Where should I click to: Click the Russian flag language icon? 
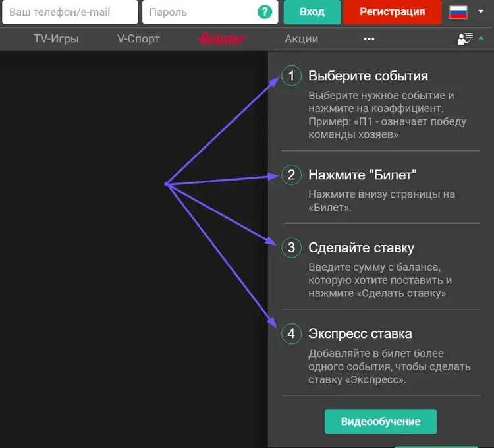[458, 12]
